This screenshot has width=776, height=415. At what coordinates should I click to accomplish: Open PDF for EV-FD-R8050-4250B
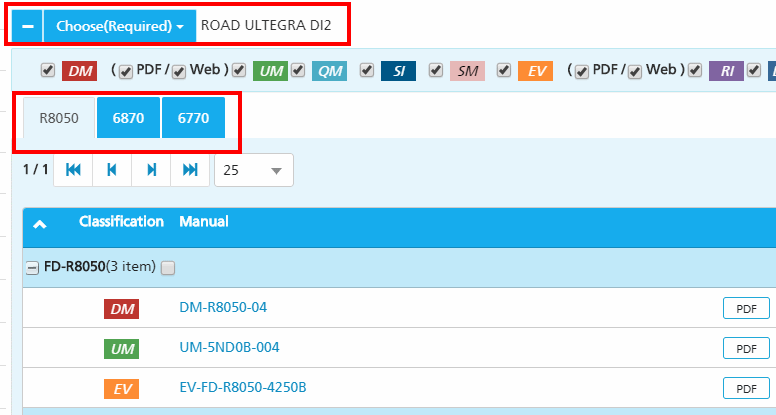746,388
